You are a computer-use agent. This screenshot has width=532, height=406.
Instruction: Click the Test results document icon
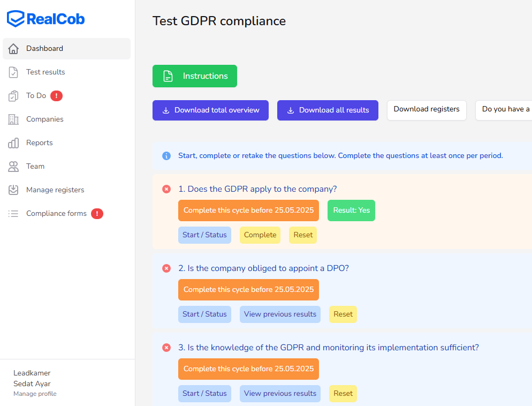13,72
